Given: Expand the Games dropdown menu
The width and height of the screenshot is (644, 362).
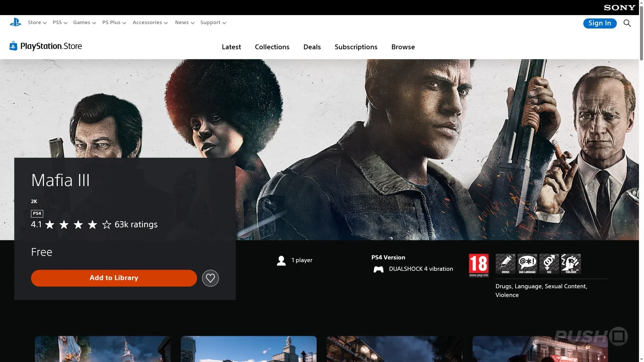Looking at the screenshot, I should 85,22.
